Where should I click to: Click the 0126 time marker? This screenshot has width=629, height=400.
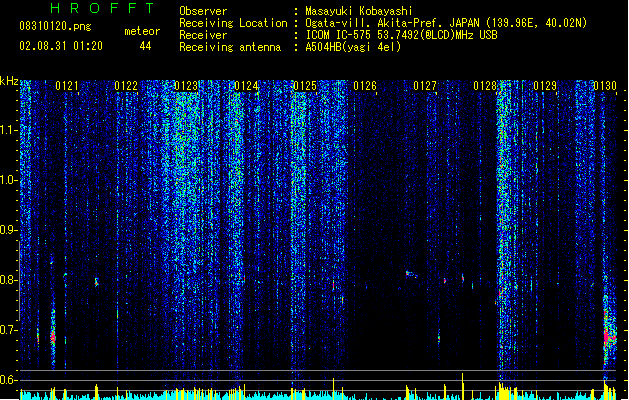(x=365, y=86)
